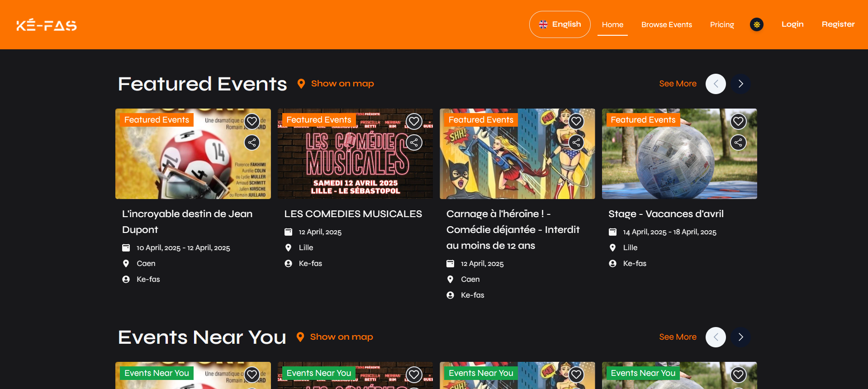Show Events Near You on map

pos(335,337)
